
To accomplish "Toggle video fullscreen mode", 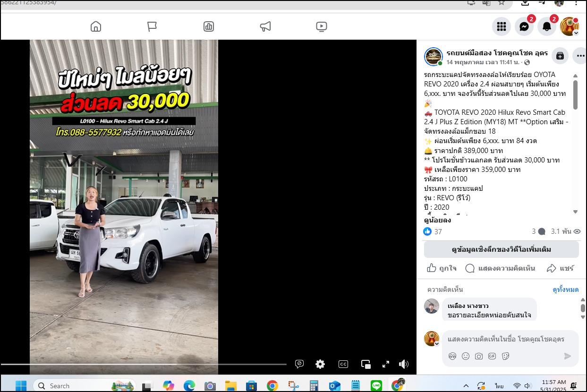I will 386,364.
